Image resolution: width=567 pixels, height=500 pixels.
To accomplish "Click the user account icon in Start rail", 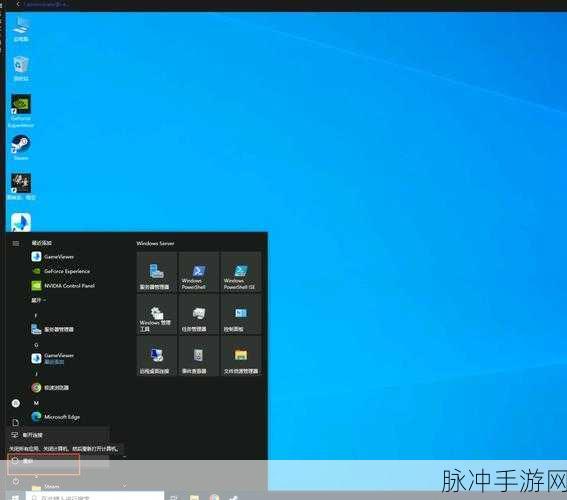I will pos(16,403).
